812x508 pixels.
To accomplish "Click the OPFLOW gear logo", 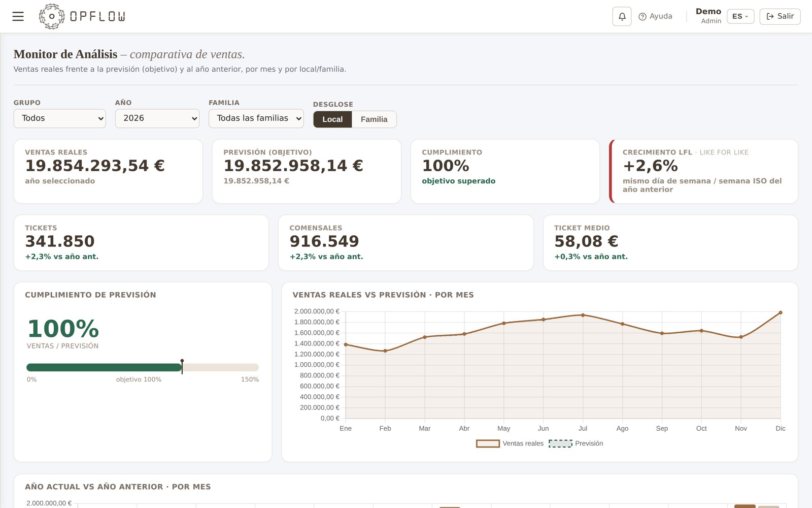I will coord(52,16).
